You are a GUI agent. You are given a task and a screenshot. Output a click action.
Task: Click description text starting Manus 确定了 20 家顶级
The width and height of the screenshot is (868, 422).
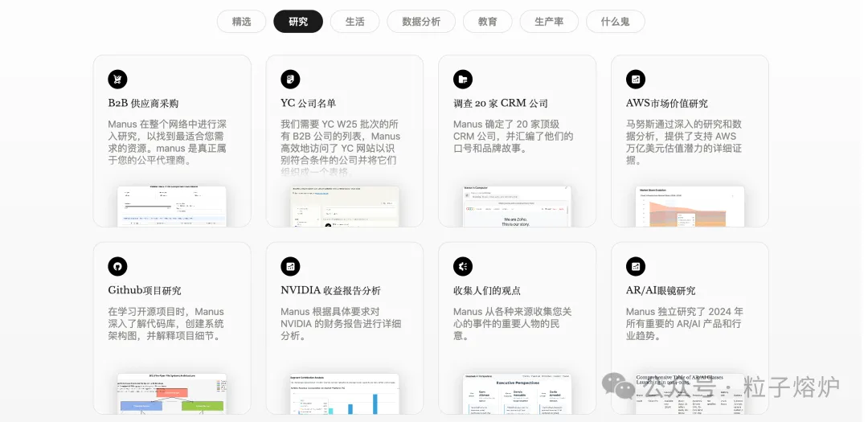point(513,136)
